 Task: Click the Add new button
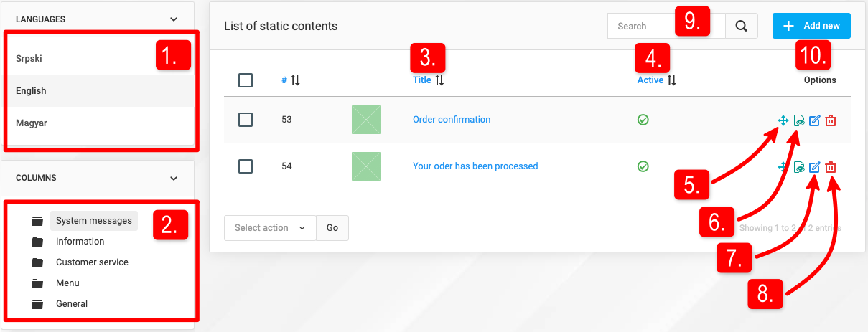(x=811, y=26)
